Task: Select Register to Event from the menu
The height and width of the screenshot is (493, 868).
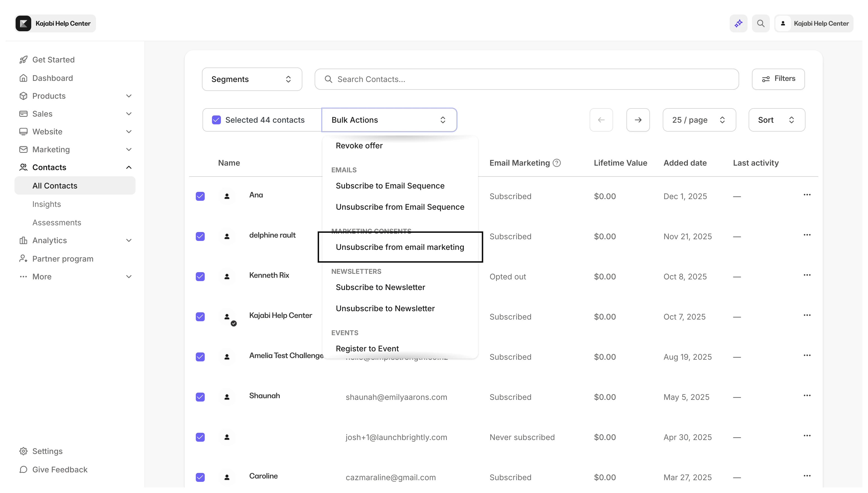Action: pos(367,349)
